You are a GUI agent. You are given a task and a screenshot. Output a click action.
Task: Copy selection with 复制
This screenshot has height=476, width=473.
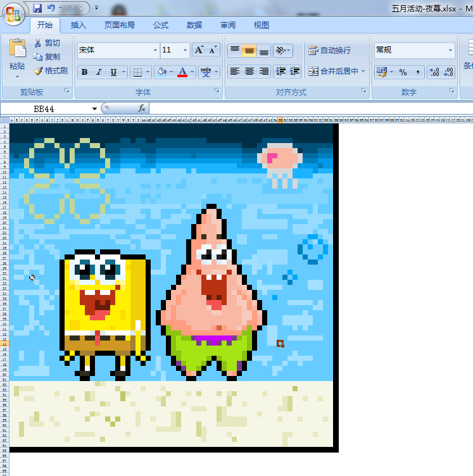(x=47, y=57)
